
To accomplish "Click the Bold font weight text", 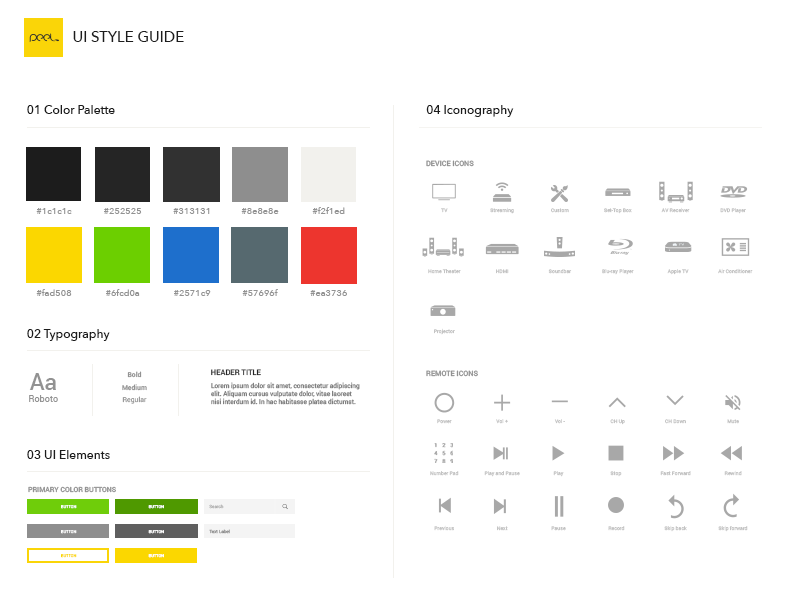I will [x=134, y=374].
